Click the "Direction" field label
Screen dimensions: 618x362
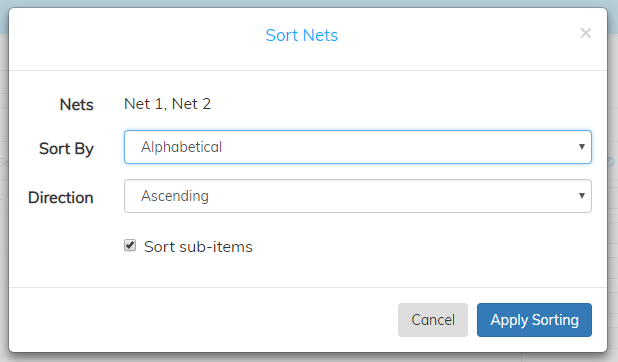coord(61,198)
